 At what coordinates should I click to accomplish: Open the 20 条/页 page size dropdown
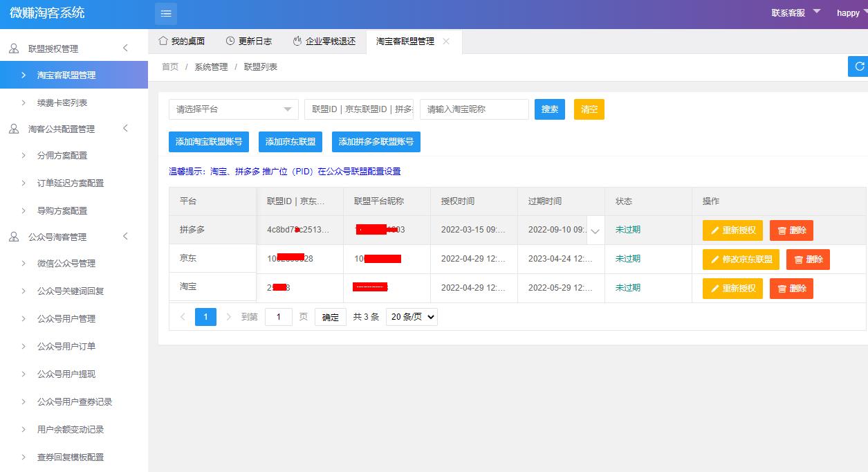[x=412, y=317]
